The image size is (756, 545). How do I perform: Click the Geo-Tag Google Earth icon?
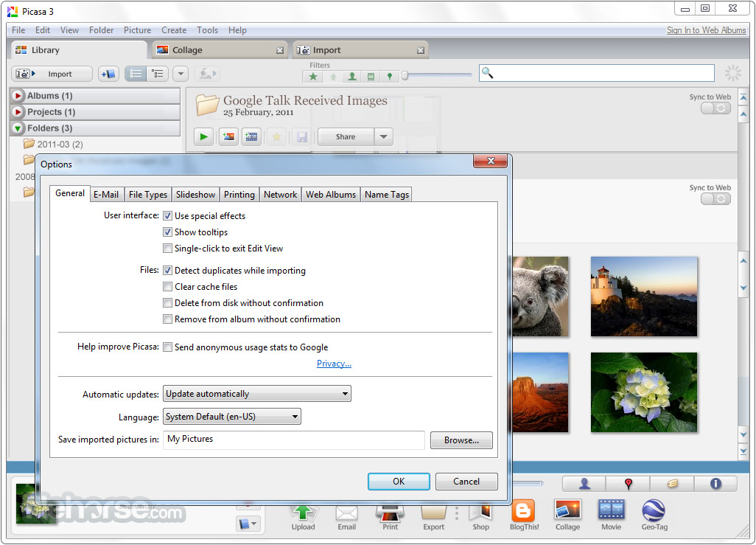[x=654, y=516]
